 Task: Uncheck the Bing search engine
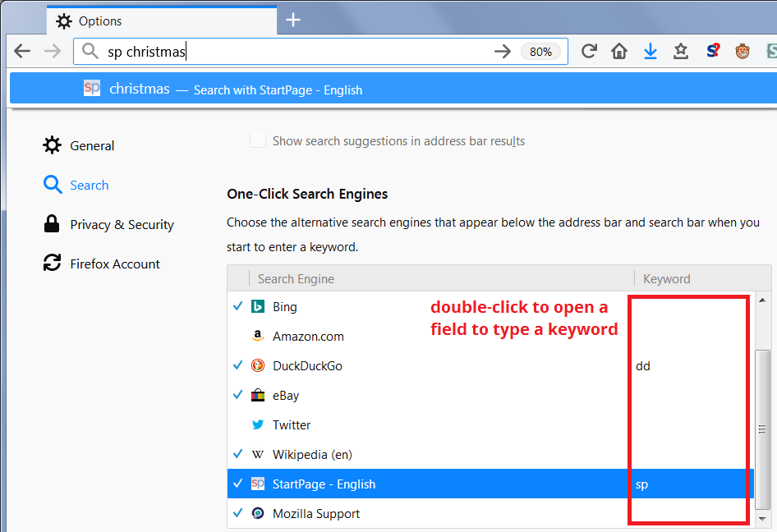click(238, 306)
